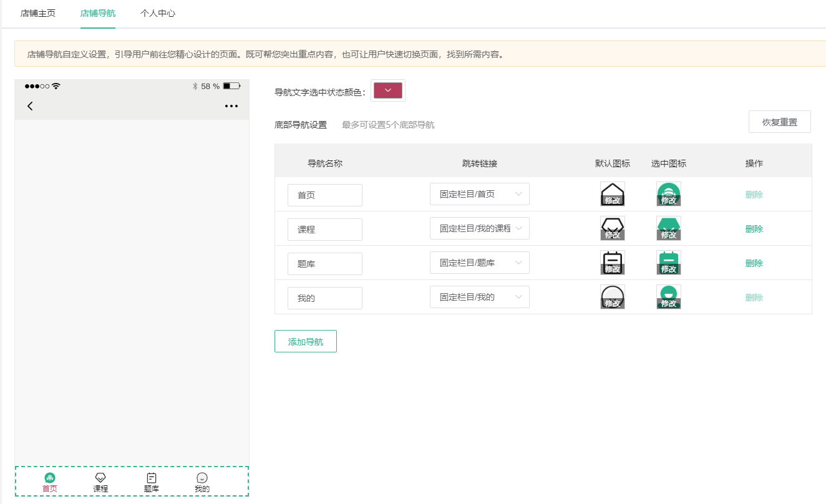Click the 底部导航设置 label
Image resolution: width=826 pixels, height=504 pixels.
click(301, 125)
